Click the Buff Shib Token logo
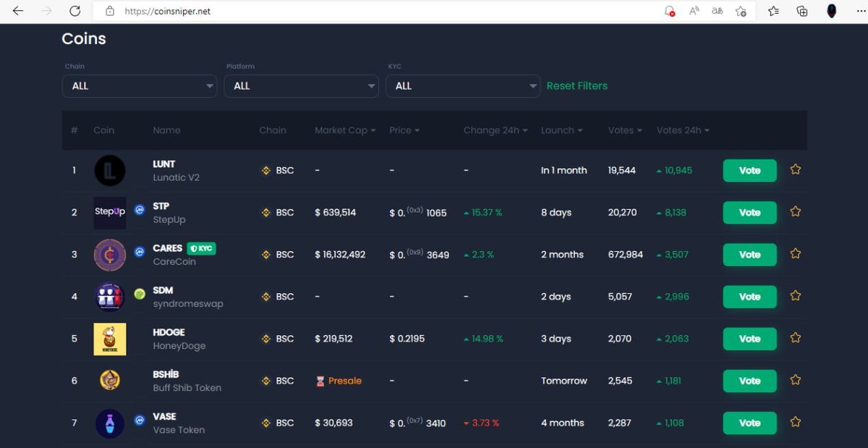 tap(110, 380)
